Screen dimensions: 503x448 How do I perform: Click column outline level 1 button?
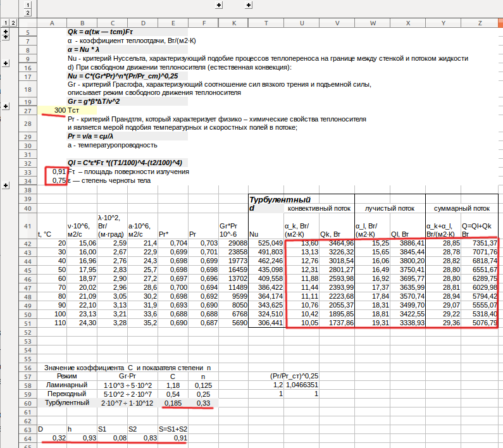coord(28,4)
